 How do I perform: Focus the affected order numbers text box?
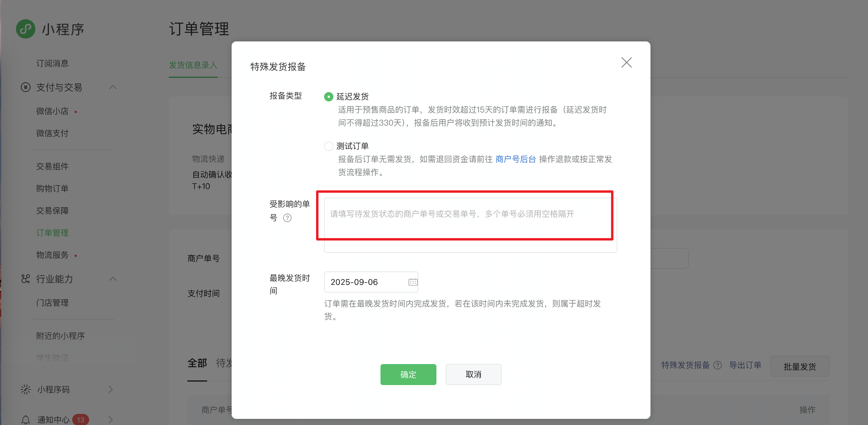(470, 225)
